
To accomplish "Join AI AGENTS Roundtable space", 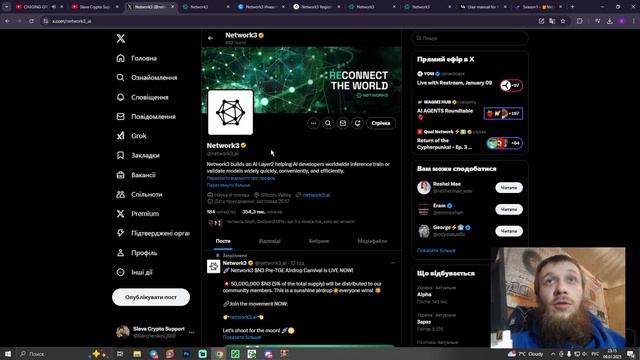I will point(469,111).
